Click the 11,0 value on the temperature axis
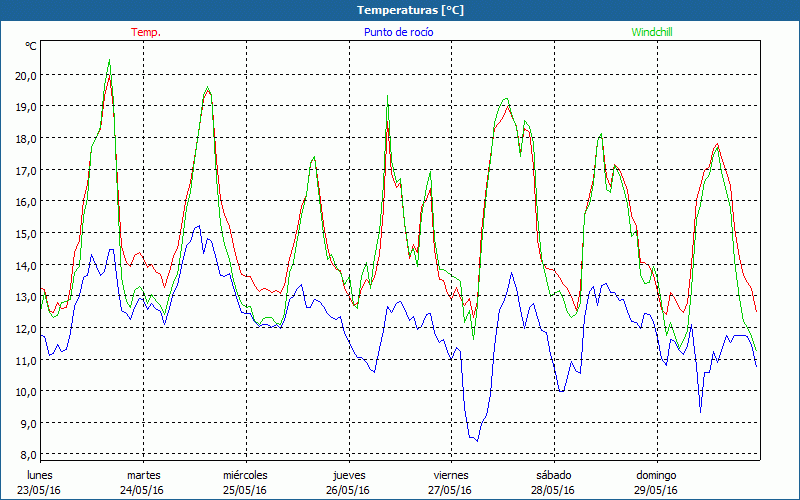 pos(25,360)
